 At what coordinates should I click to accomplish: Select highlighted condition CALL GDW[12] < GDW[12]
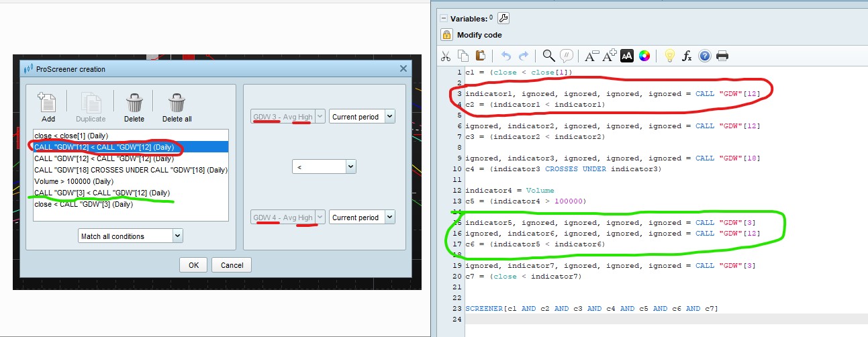(130, 147)
